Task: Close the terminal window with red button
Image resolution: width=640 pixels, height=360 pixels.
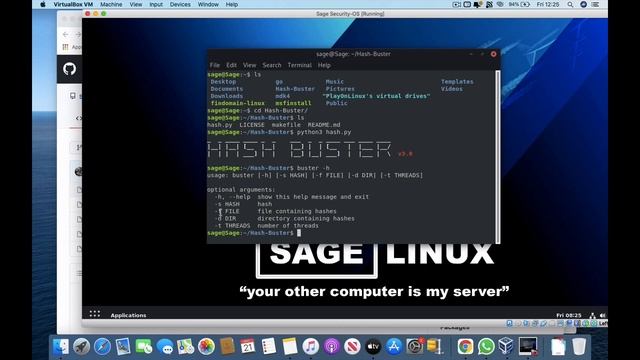Action: (493, 54)
